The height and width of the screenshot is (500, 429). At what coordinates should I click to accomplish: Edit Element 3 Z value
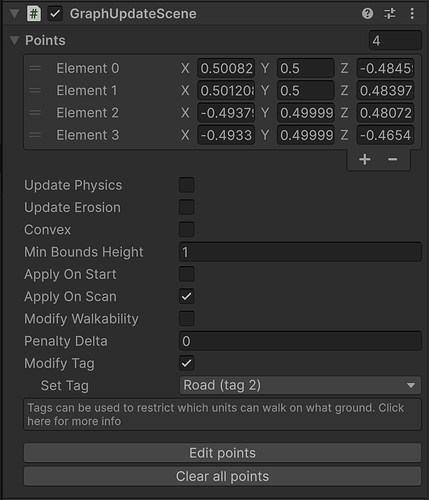coord(385,135)
